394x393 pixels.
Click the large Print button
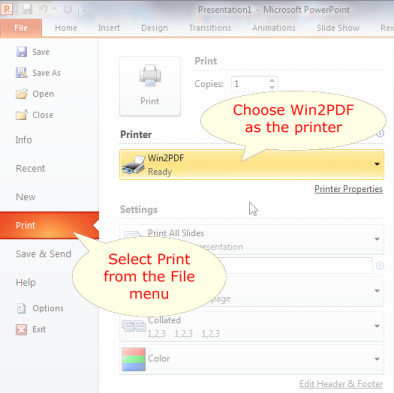150,86
